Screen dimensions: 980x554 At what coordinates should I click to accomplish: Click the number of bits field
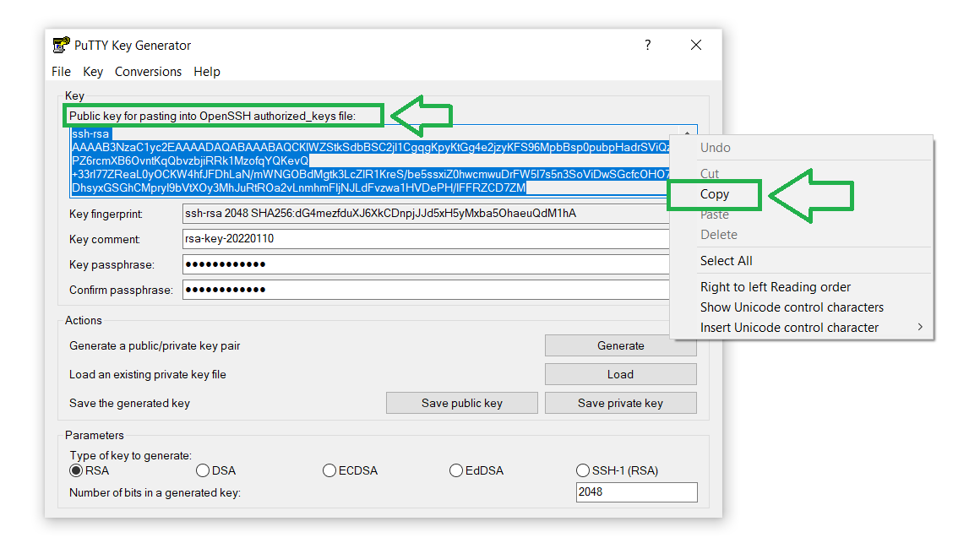coord(636,492)
